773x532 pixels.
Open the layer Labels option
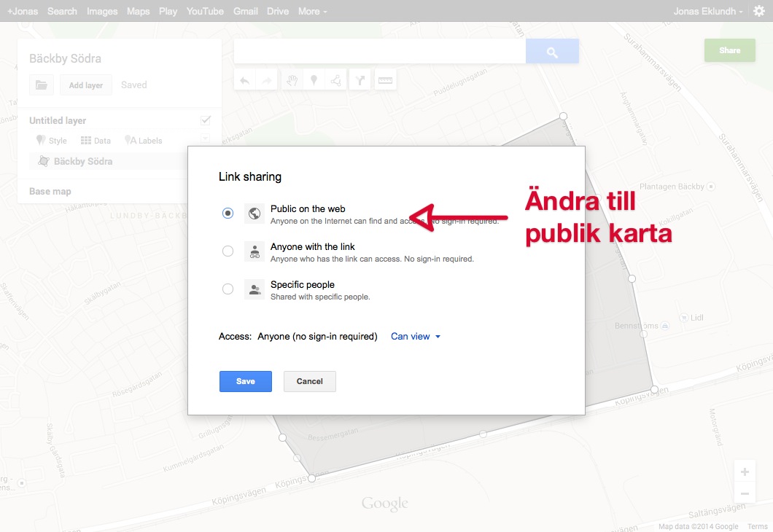pyautogui.click(x=144, y=141)
